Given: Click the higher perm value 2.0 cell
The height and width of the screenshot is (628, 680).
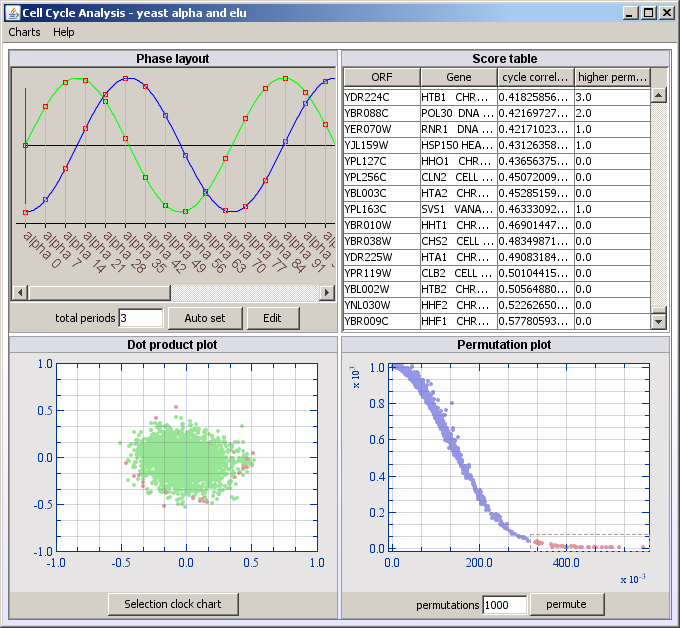Looking at the screenshot, I should click(612, 113).
